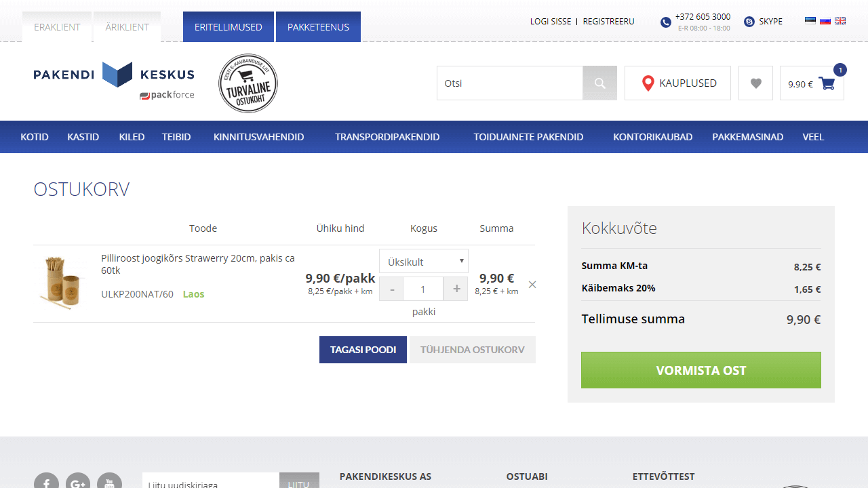Open the Eritellimused tab

click(x=229, y=27)
